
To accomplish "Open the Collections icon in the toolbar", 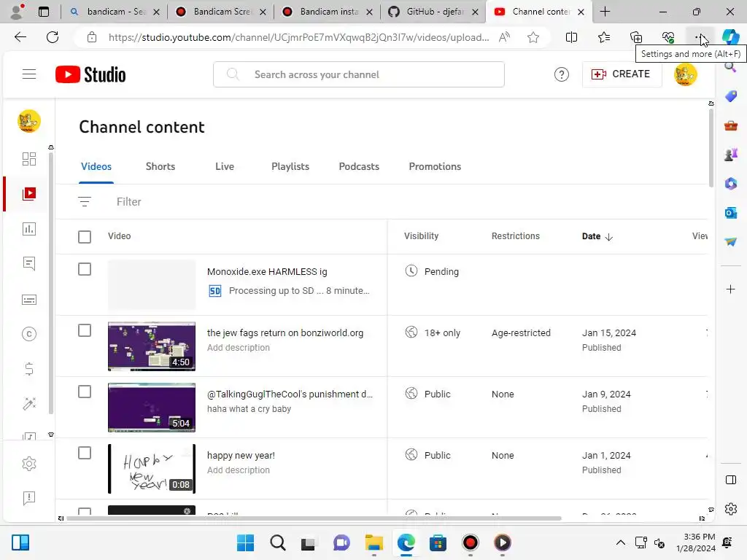I will (x=636, y=37).
